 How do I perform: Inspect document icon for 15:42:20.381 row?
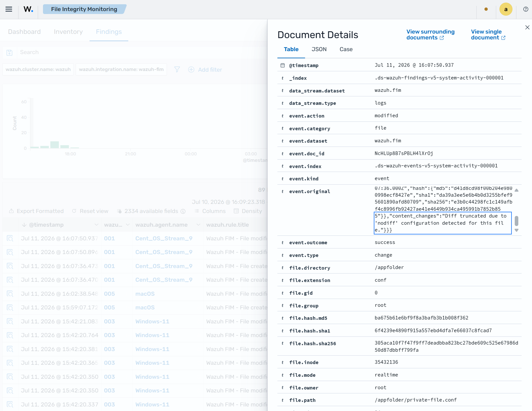[10, 349]
